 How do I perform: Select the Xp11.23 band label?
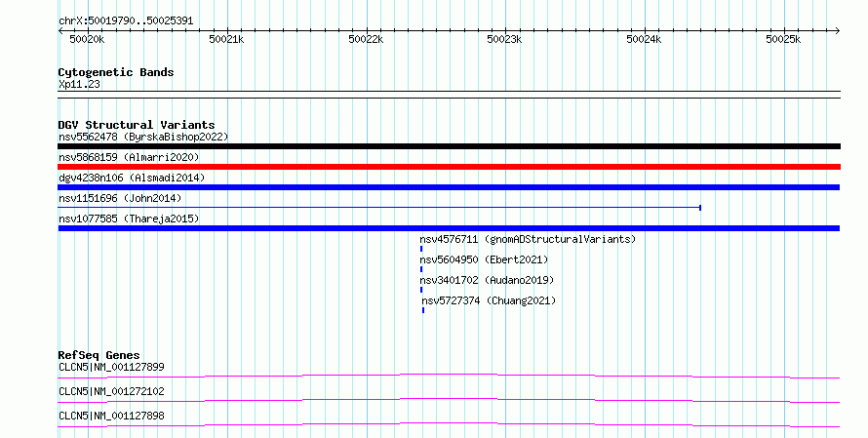79,84
